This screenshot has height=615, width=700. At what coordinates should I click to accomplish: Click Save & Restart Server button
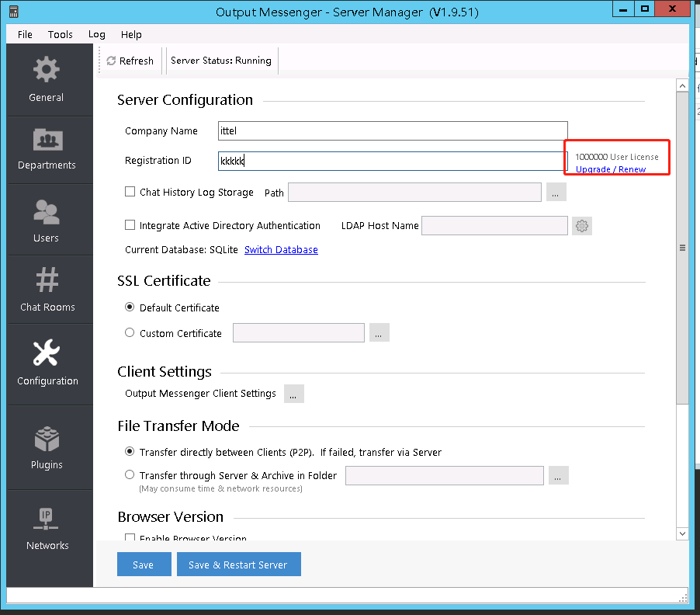click(x=239, y=564)
